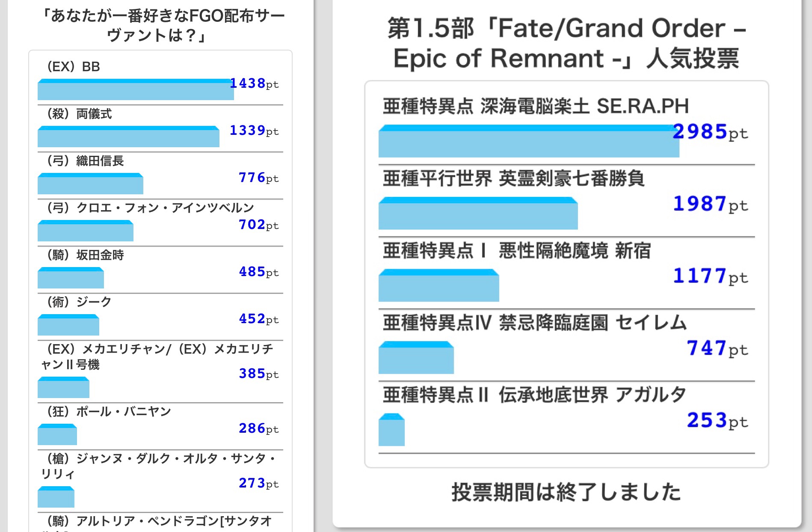The image size is (812, 532).
Task: Click the アガルタ result bar
Action: coord(391,430)
